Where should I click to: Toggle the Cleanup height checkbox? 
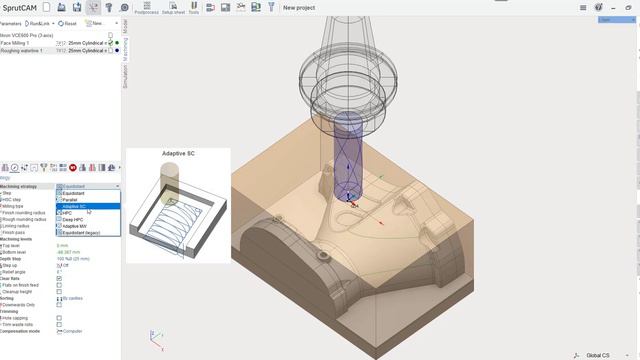[59, 291]
